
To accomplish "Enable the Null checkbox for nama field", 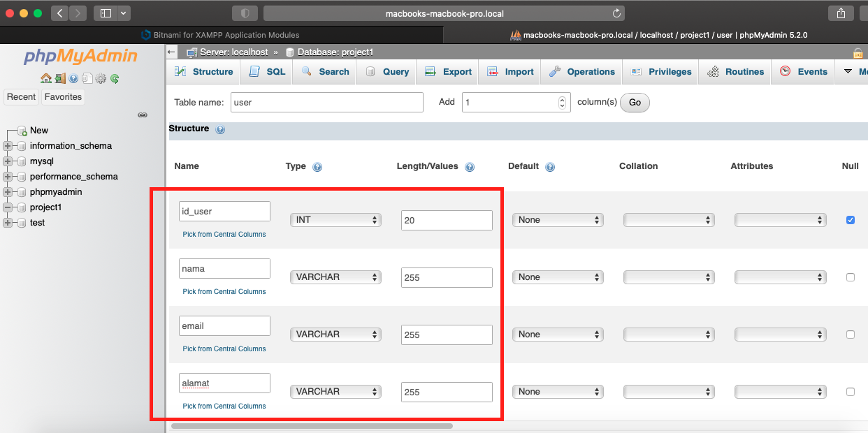I will pos(850,277).
